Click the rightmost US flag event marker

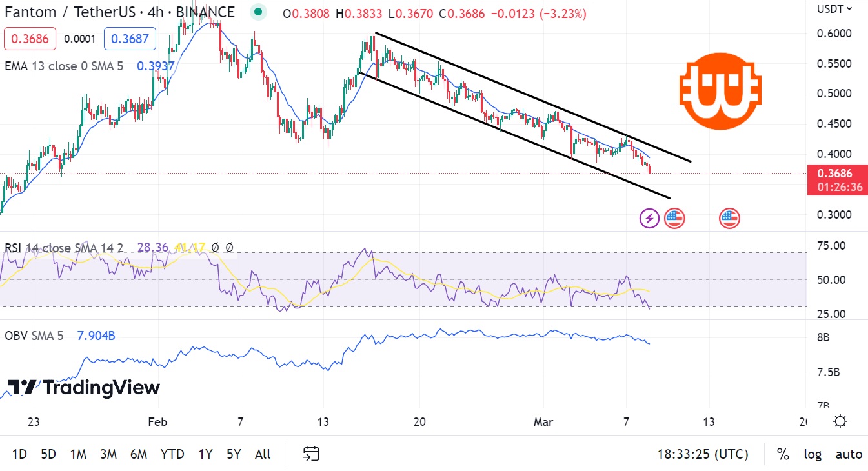point(729,219)
